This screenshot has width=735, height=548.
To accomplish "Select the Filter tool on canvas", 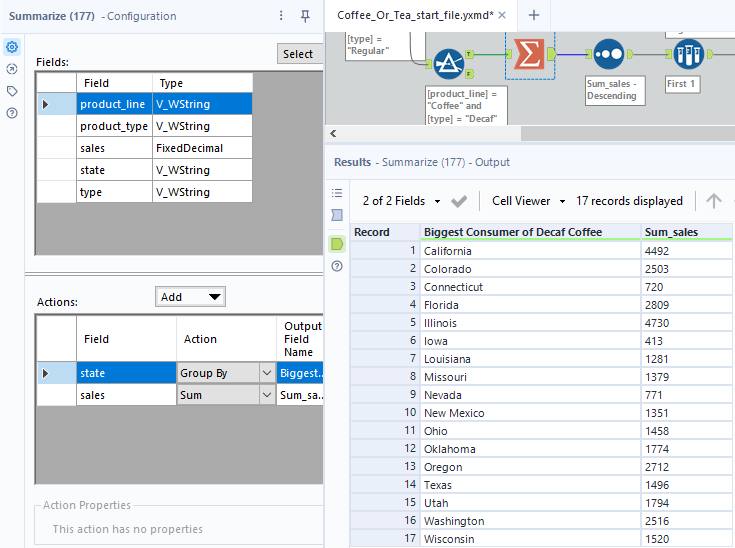I will tap(449, 64).
